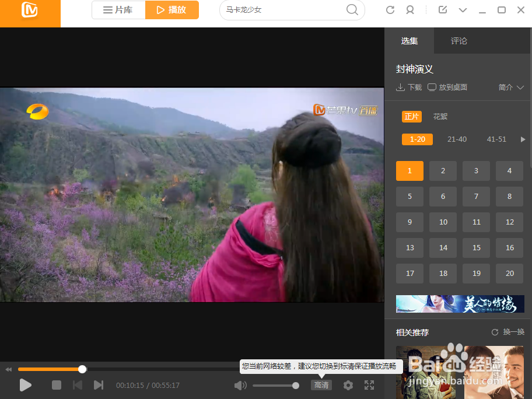Download 封神演义 via 下载
Screen dimensions: 532x399
point(409,87)
